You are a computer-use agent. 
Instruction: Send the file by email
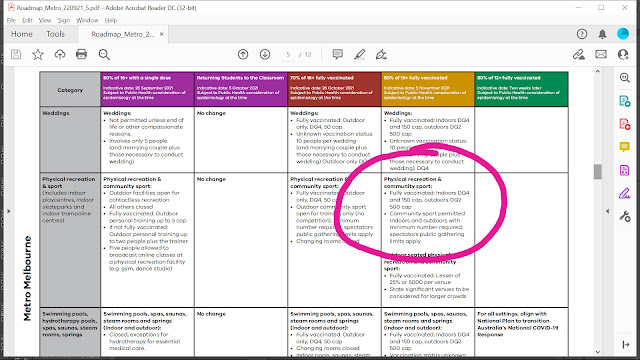tap(601, 54)
